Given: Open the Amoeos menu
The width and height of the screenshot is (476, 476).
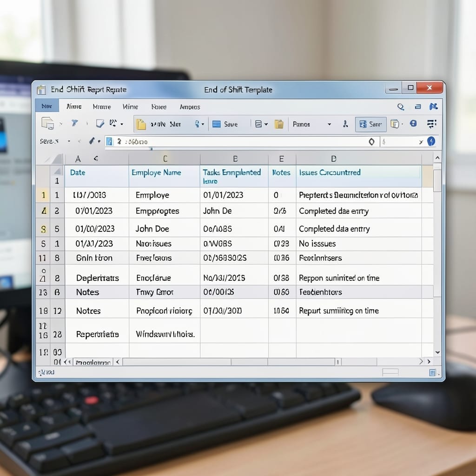Looking at the screenshot, I should [x=190, y=107].
